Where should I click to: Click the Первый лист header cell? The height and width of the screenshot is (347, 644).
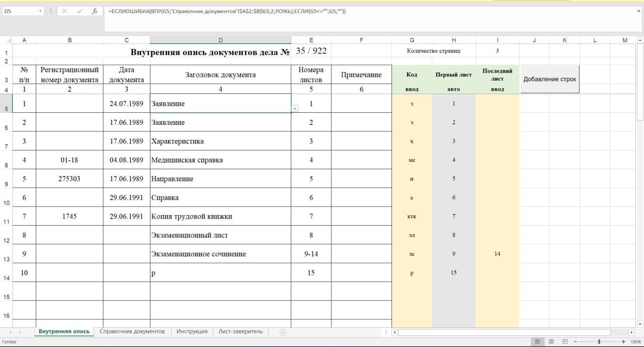pyautogui.click(x=454, y=75)
